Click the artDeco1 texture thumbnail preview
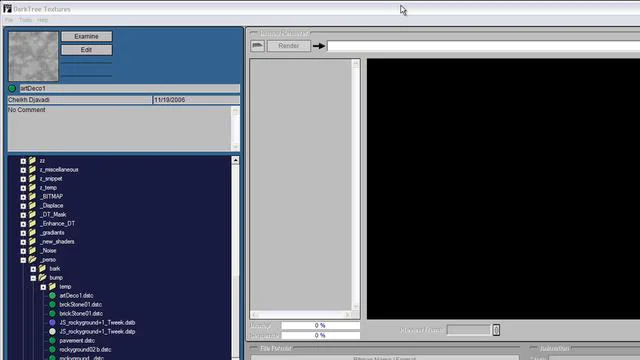This screenshot has height=360, width=640. click(x=33, y=56)
